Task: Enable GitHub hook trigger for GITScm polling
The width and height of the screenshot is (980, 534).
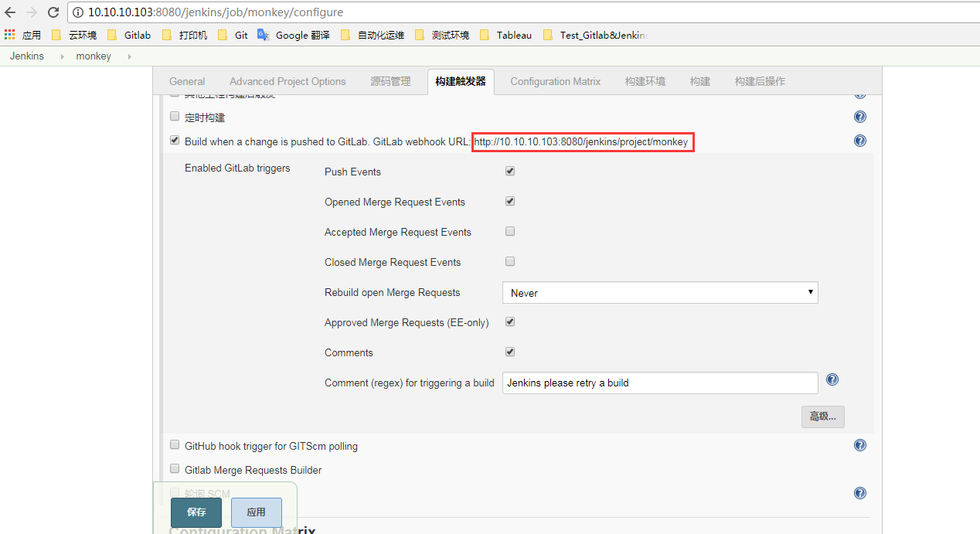Action: (175, 445)
